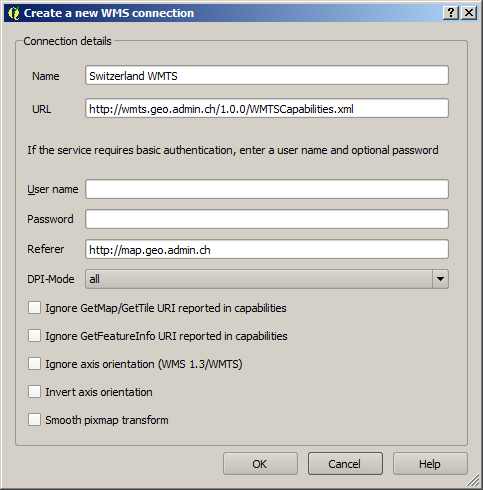Open the DPI-Mode dropdown arrow
483x490 pixels.
(440, 279)
